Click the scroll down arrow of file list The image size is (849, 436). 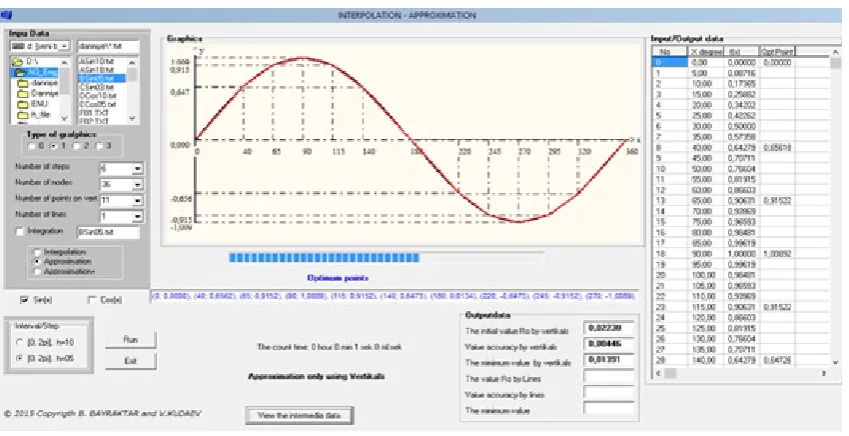[133, 119]
